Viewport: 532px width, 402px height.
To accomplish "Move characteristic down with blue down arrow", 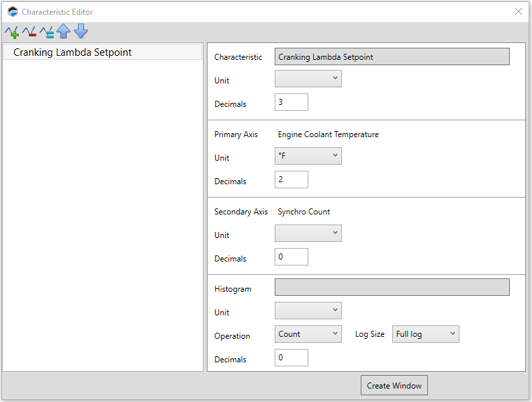I will (x=81, y=31).
